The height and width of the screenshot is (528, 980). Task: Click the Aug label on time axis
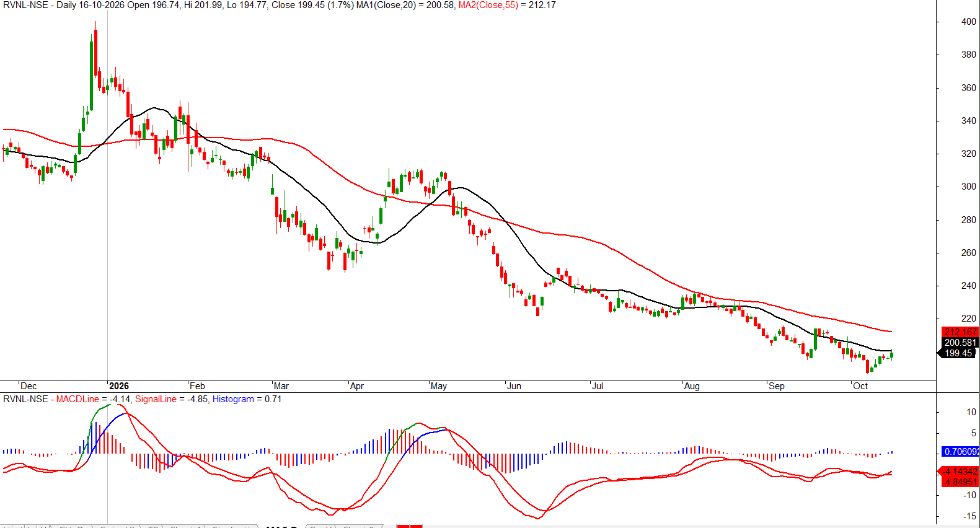click(x=692, y=386)
